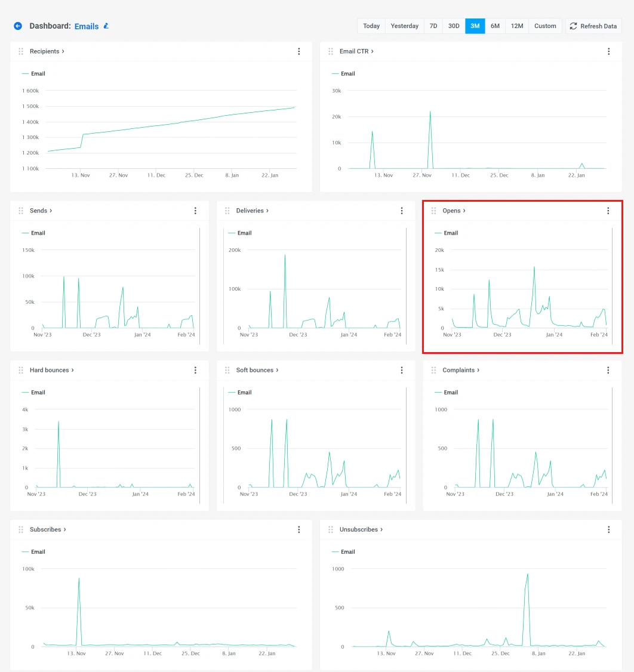Click the edit pencil next to Emails

pos(105,26)
